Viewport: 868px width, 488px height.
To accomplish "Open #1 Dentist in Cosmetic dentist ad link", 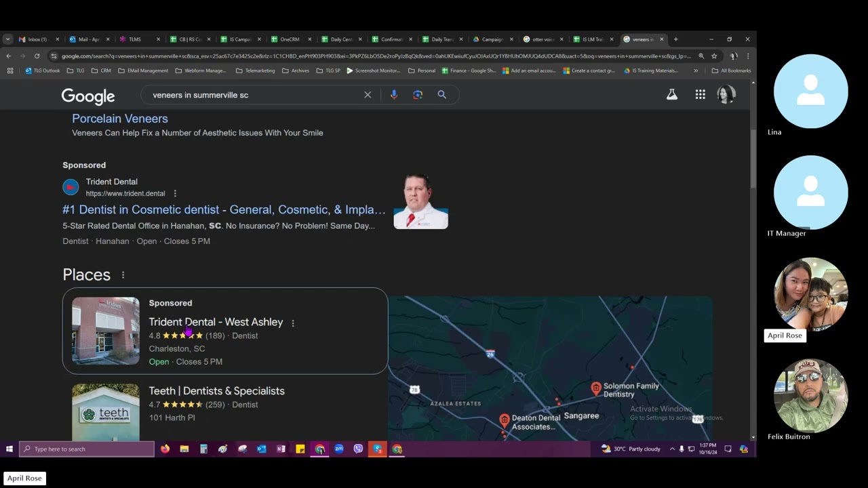I will (x=224, y=210).
